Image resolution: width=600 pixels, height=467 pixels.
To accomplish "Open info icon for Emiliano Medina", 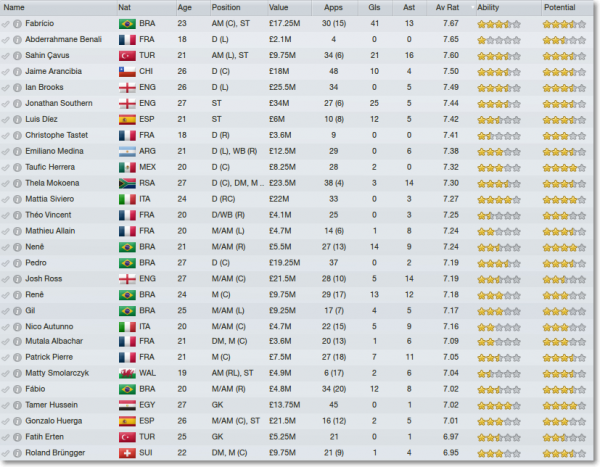I will pos(17,152).
